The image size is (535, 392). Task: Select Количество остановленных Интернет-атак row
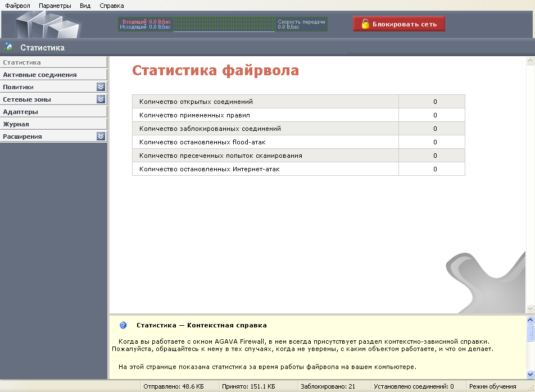pos(298,169)
